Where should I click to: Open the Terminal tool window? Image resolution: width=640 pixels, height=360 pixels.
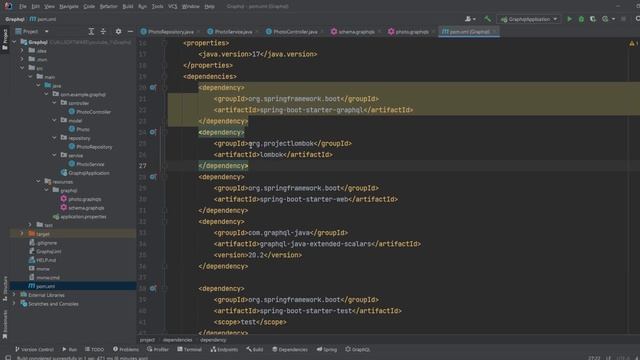(189, 349)
